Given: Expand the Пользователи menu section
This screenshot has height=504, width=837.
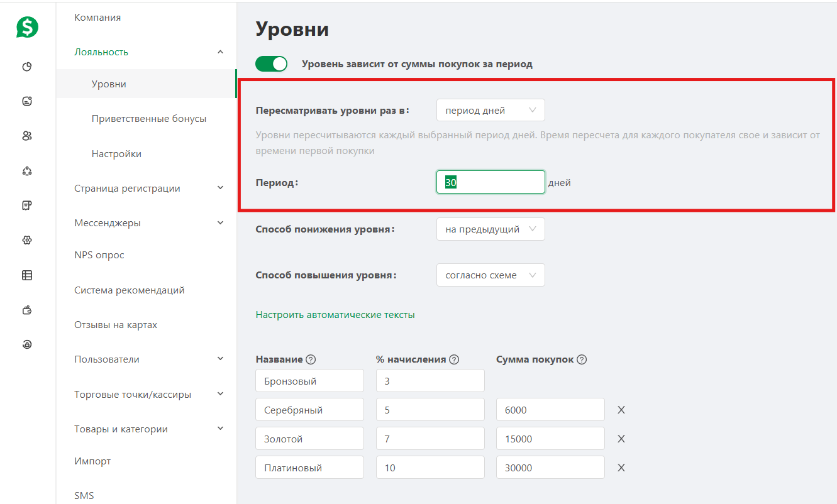Looking at the screenshot, I should tap(220, 359).
